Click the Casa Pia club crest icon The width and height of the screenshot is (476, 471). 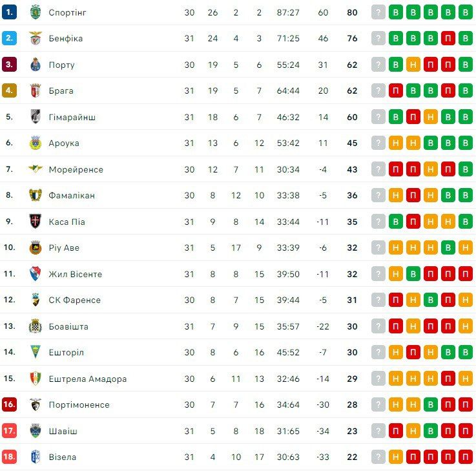click(x=36, y=222)
